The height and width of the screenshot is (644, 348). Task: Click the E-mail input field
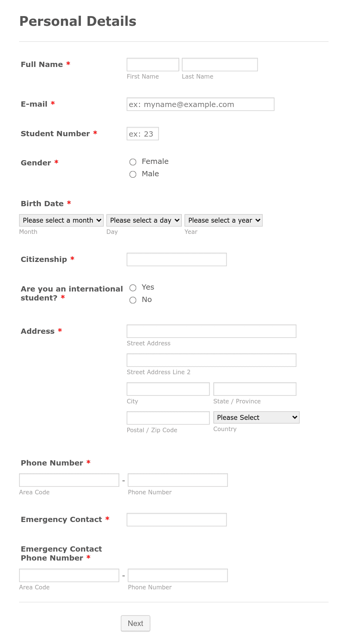tap(201, 104)
